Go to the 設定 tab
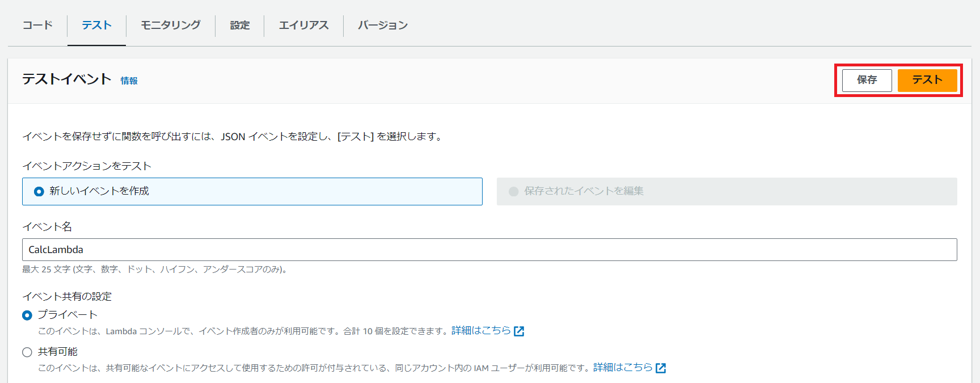Viewport: 980px width, 383px height. (239, 25)
